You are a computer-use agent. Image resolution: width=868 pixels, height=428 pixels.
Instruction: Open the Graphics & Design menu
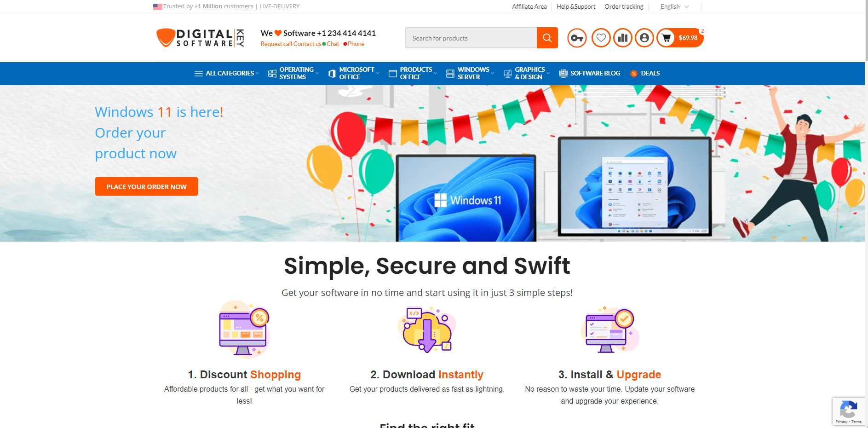coord(527,74)
